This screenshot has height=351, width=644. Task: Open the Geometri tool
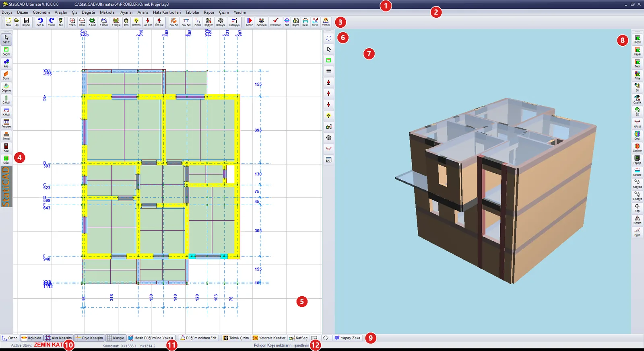(262, 22)
